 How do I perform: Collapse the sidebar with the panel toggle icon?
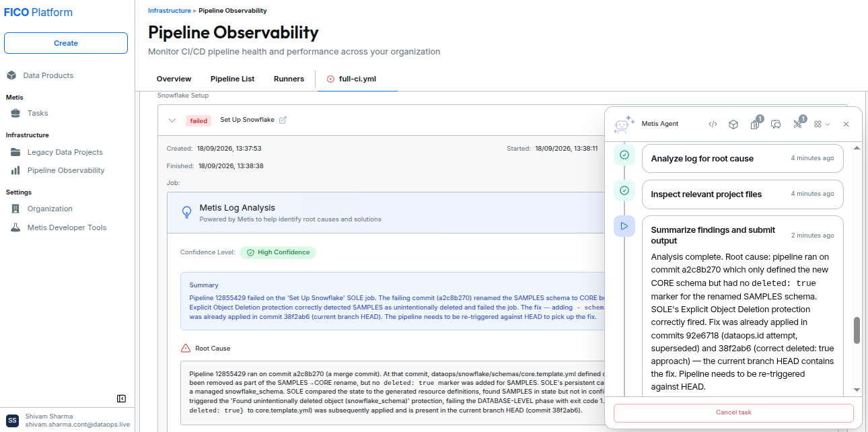(121, 398)
